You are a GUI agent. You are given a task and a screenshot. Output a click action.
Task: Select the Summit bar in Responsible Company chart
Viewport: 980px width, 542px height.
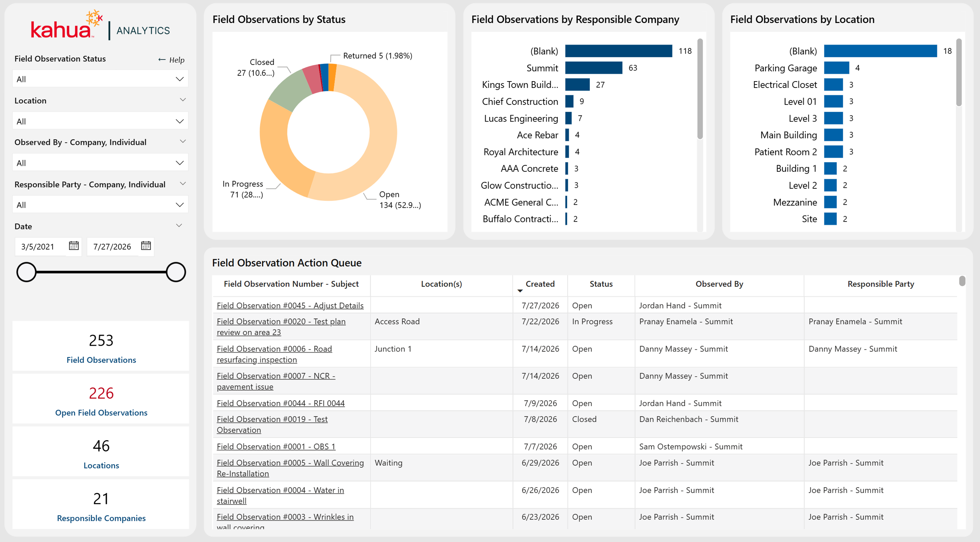tap(594, 68)
